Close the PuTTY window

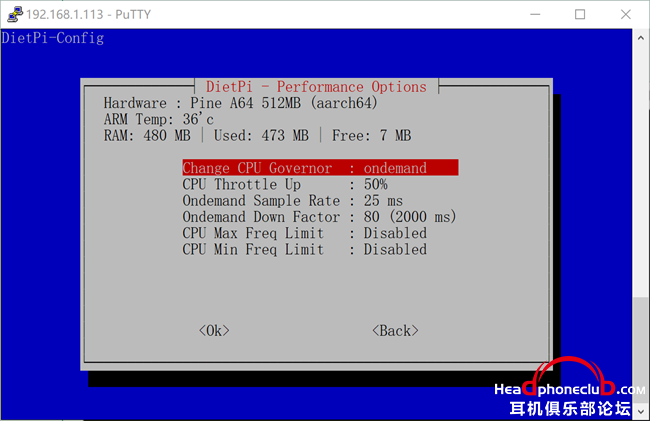pos(626,15)
